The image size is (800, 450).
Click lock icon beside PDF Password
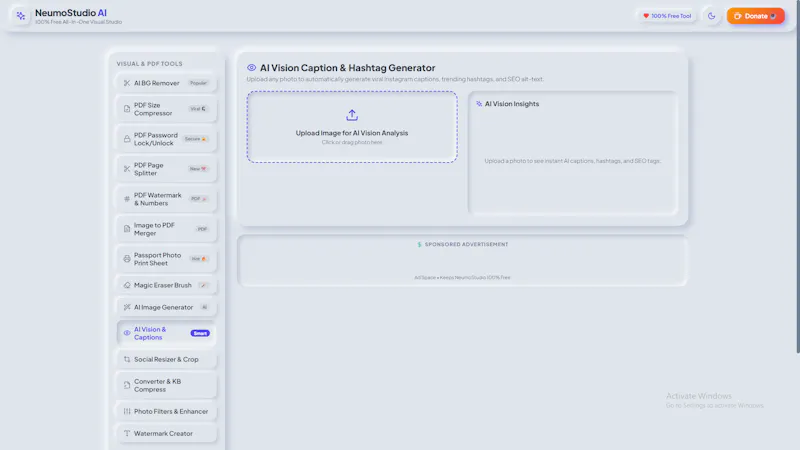pos(127,139)
